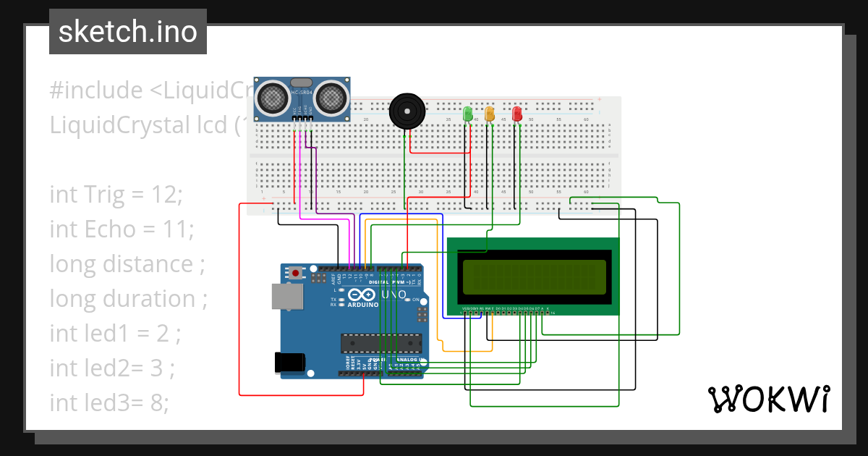Image resolution: width=868 pixels, height=456 pixels.
Task: Click the Arduino logo on the board
Action: tap(363, 297)
